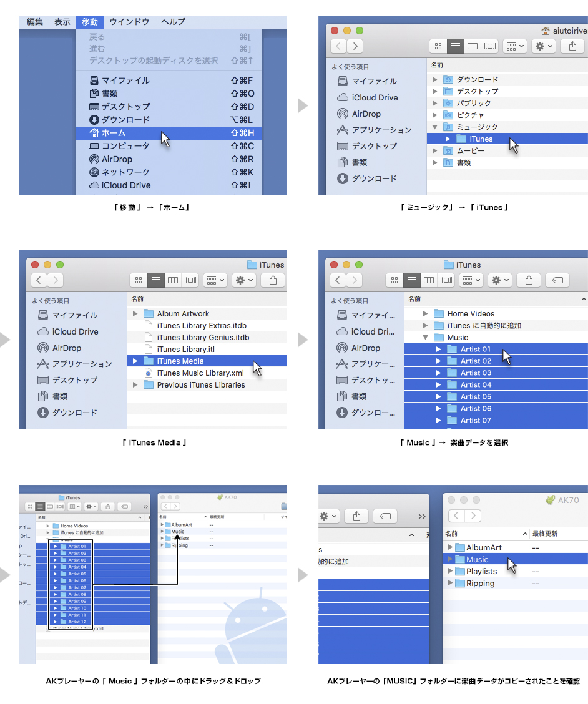Screen dimensions: 588x704
Task: Select iTunes Library.itl file
Action: click(x=185, y=350)
